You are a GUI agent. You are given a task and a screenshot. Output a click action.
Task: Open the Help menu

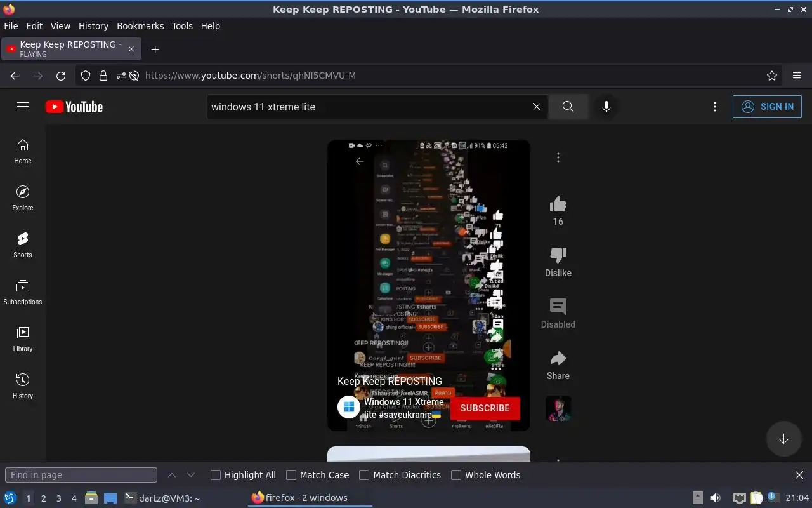[211, 26]
